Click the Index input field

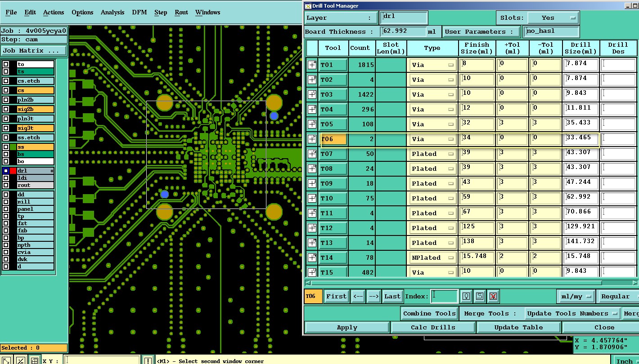444,296
